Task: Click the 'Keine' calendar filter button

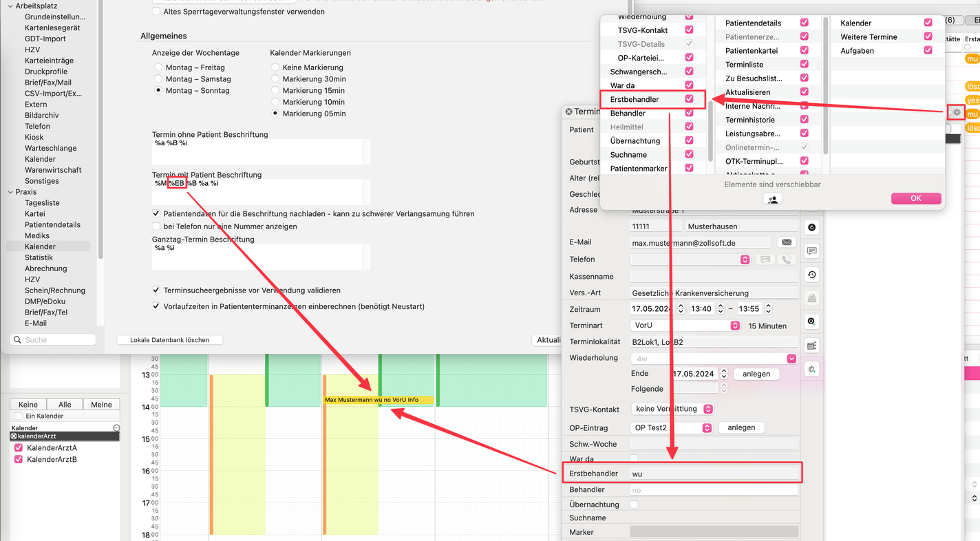Action: click(28, 405)
